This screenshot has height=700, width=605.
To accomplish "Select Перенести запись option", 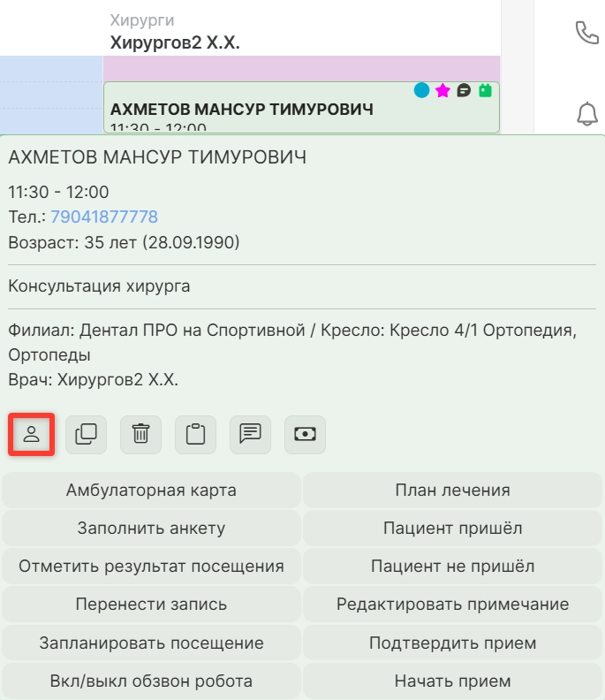I will pos(151,605).
